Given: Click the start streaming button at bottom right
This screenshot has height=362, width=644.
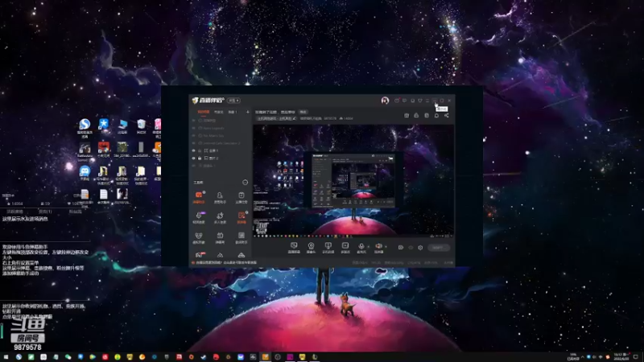Looking at the screenshot, I should coord(438,248).
